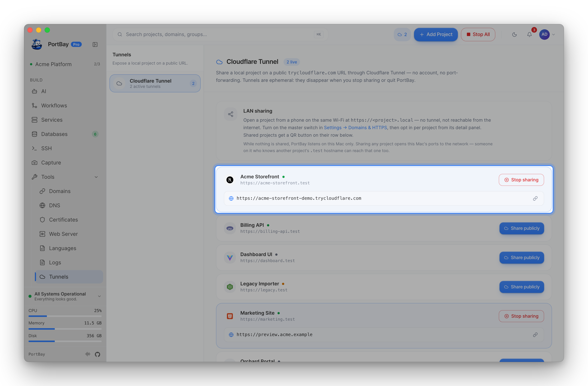Click the Marketing Site project icon
588x386 pixels.
(230, 316)
